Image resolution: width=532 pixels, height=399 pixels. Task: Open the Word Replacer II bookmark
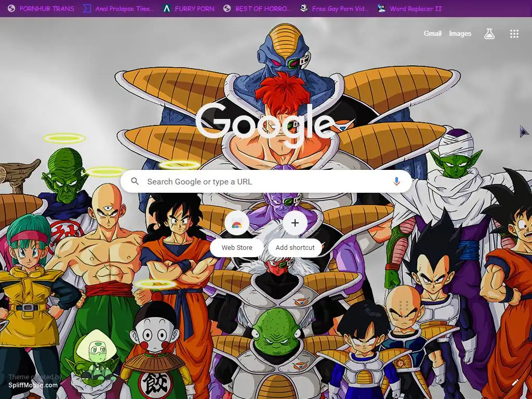pos(410,8)
